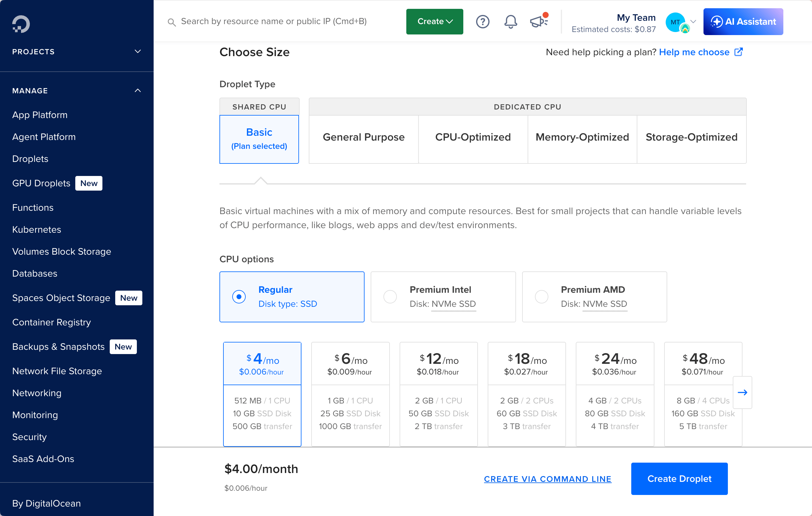Select the Memory-Optimized droplet type

click(582, 139)
